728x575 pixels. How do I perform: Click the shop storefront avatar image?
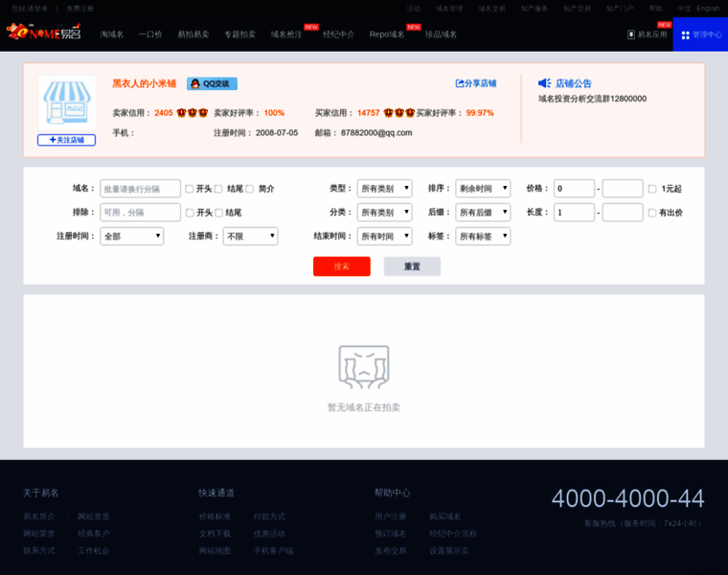pyautogui.click(x=67, y=103)
